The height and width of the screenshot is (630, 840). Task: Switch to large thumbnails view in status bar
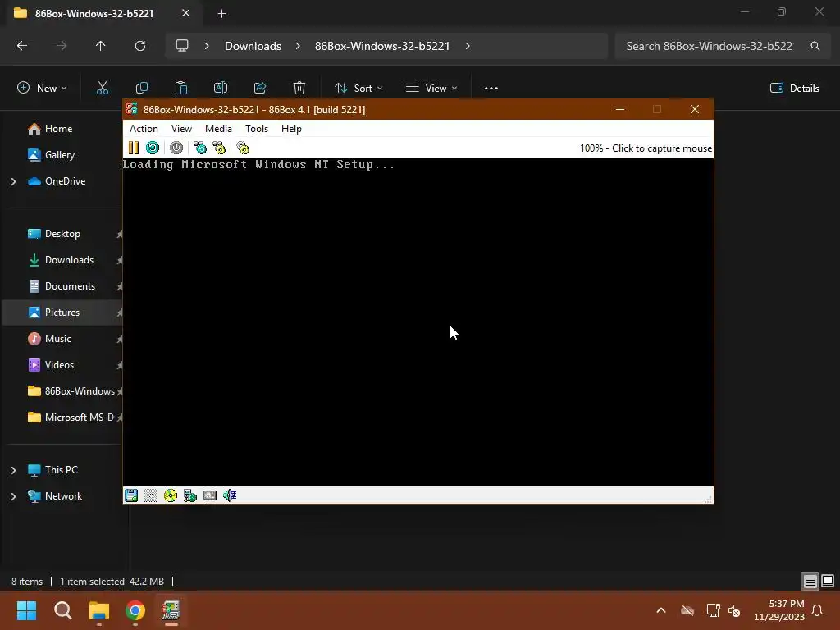(828, 581)
